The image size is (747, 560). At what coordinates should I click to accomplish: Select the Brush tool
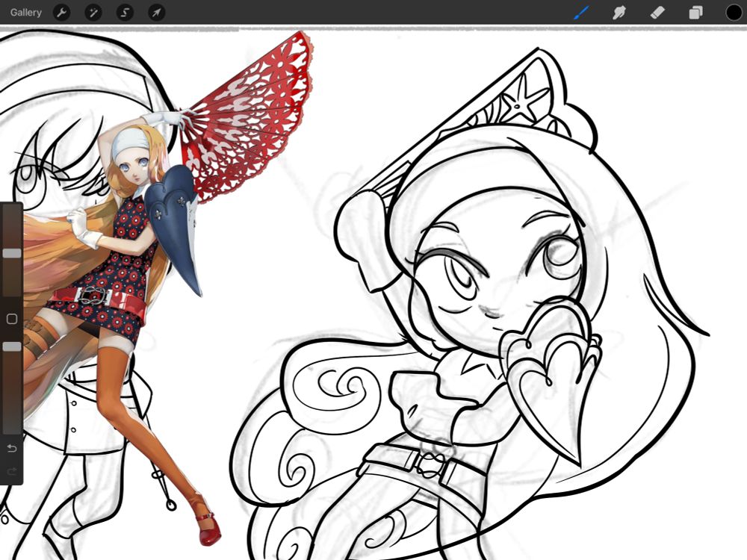tap(581, 13)
